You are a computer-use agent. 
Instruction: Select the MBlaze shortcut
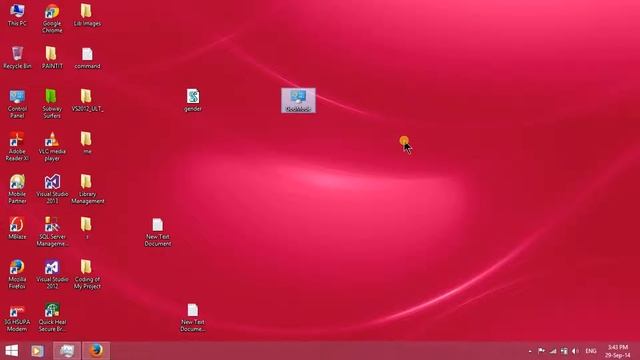(x=17, y=228)
